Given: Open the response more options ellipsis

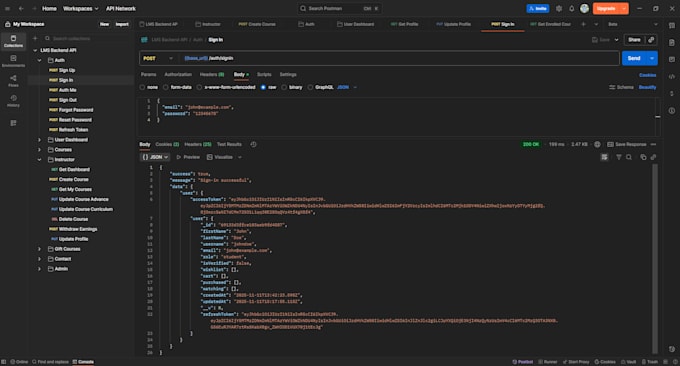Looking at the screenshot, I should click(x=653, y=144).
